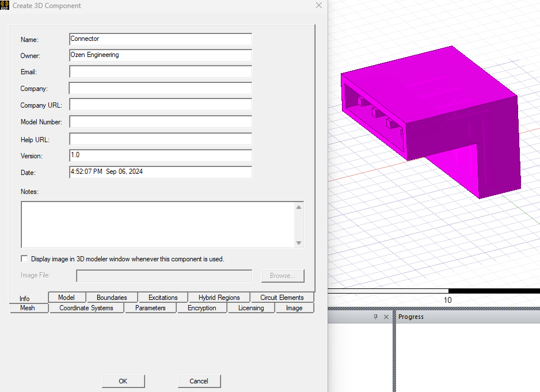Image resolution: width=540 pixels, height=392 pixels.
Task: Open the Boundaries tab
Action: [112, 297]
